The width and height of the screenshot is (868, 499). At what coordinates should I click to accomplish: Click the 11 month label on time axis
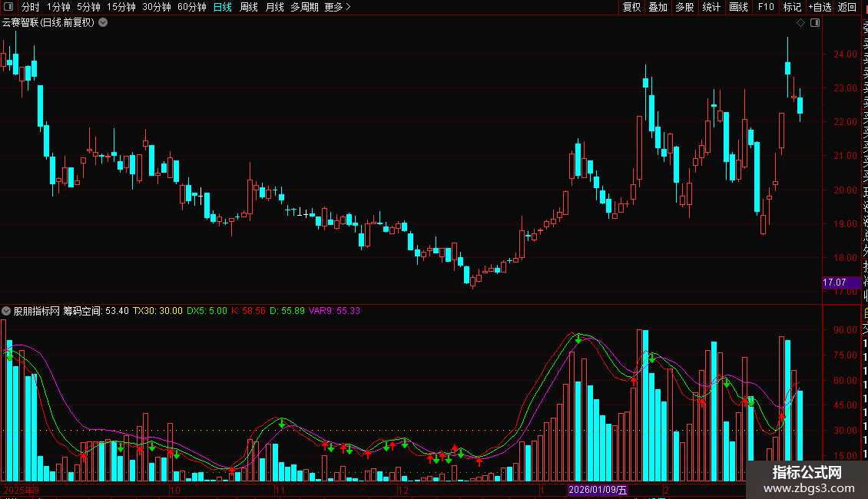pos(280,490)
